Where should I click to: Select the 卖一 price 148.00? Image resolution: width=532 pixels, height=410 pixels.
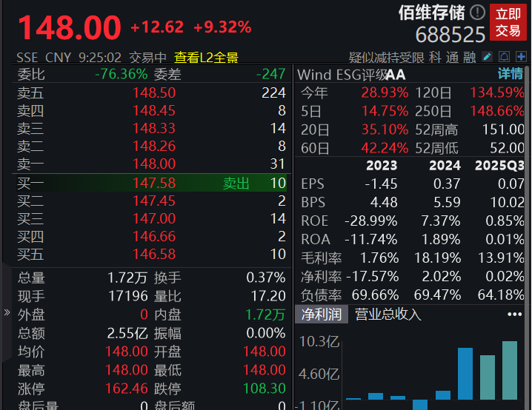click(154, 164)
